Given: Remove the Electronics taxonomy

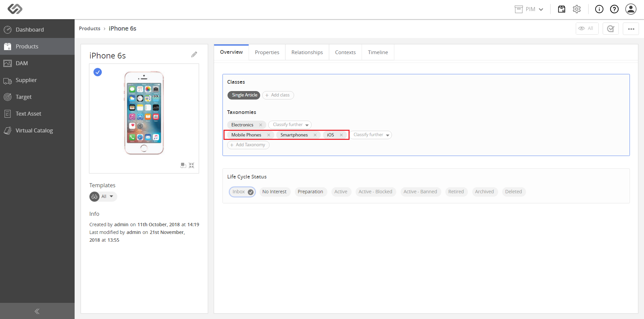Looking at the screenshot, I should tap(260, 125).
